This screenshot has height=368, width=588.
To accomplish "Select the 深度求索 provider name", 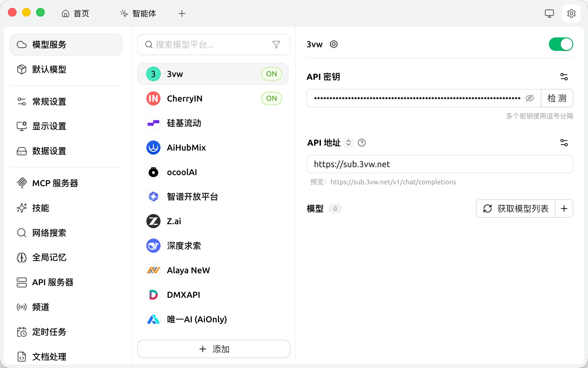I will pos(184,246).
